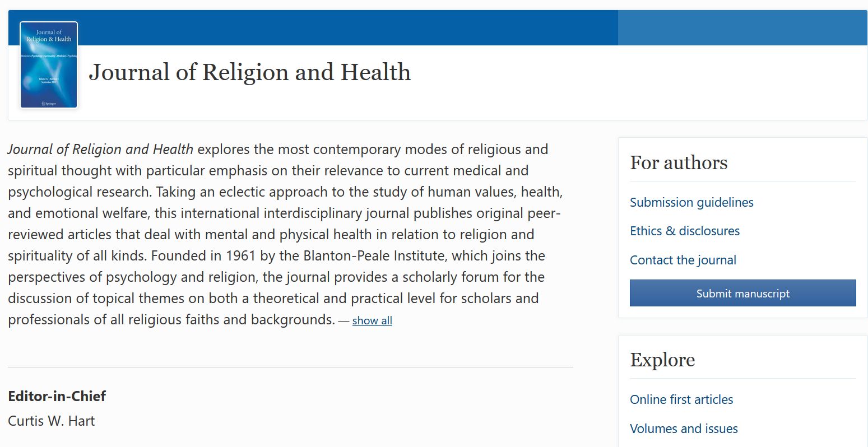
Task: Open the Submission guidelines link
Action: pos(691,202)
